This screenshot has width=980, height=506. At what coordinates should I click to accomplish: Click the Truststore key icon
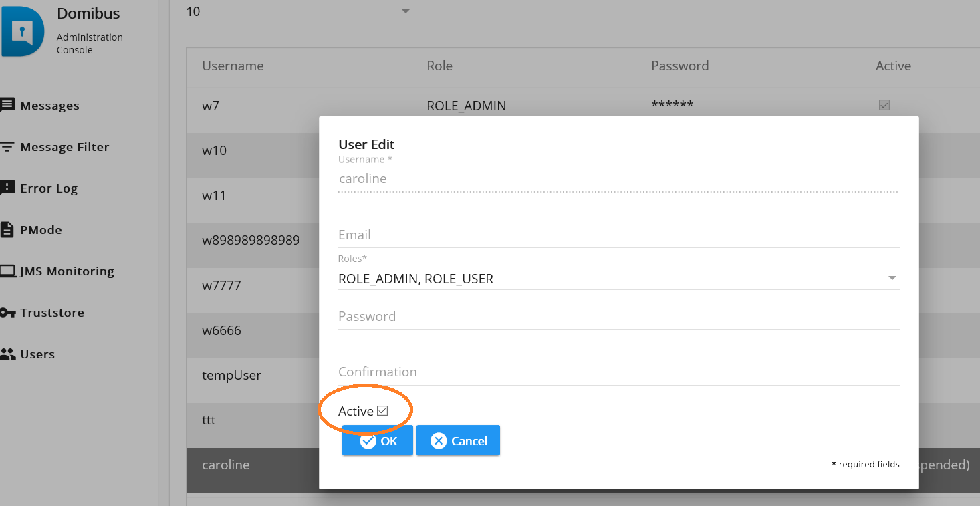(7, 313)
